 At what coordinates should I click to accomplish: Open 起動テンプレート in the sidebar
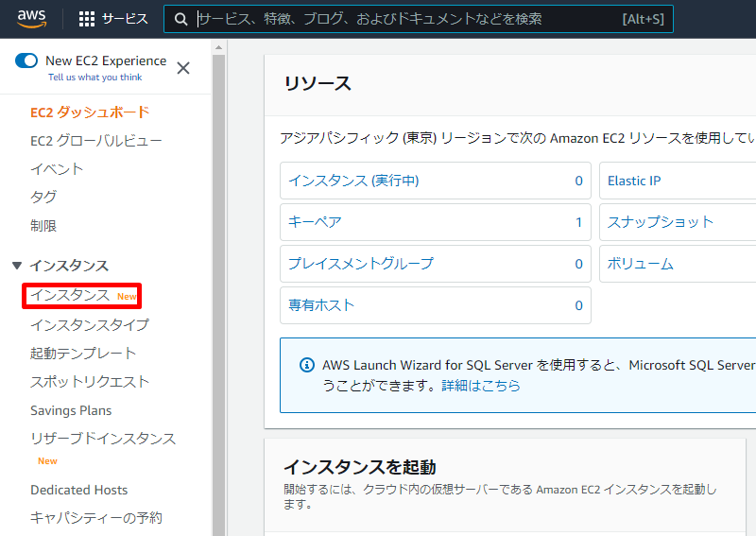83,354
